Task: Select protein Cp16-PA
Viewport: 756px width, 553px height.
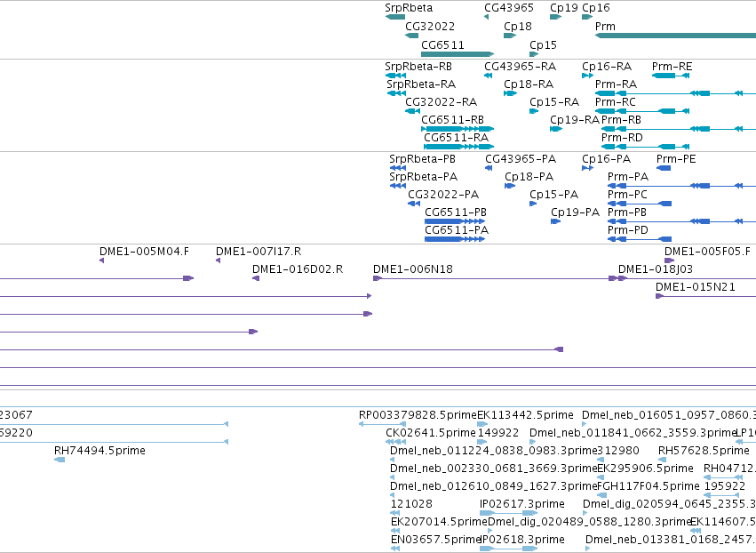Action: (587, 168)
